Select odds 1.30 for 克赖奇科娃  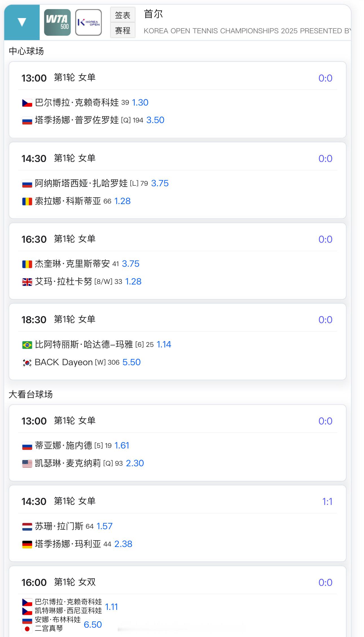point(140,102)
